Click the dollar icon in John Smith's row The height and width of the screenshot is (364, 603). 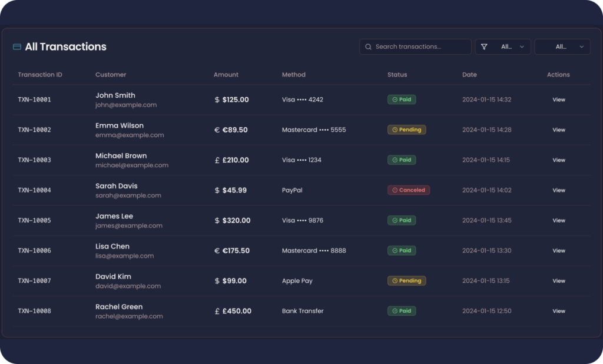click(x=217, y=100)
